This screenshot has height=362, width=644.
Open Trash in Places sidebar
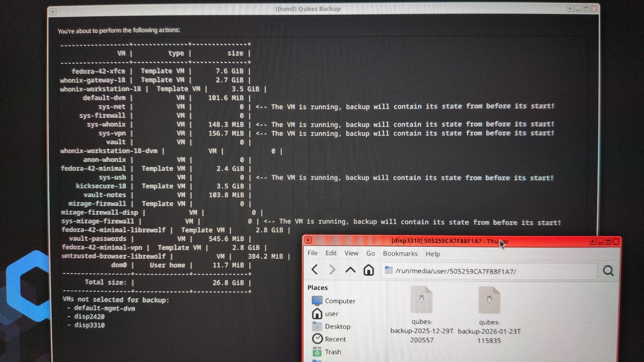(x=332, y=352)
